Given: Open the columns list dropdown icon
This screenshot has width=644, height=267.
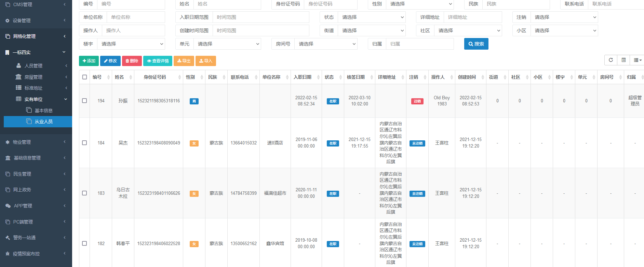Looking at the screenshot, I should click(x=637, y=60).
